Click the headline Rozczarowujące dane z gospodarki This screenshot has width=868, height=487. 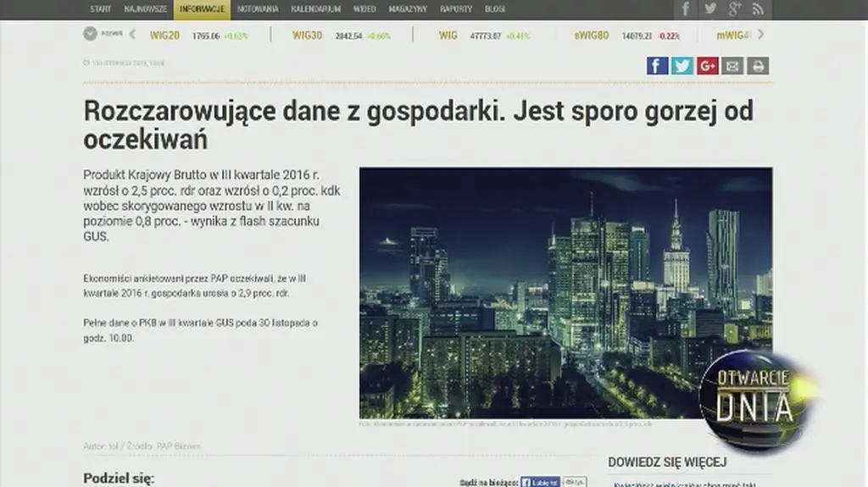pyautogui.click(x=419, y=125)
